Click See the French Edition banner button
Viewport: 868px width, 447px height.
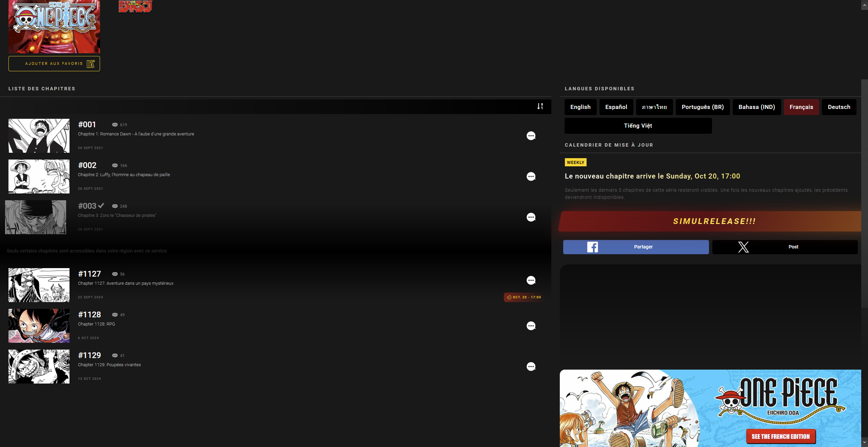[x=781, y=436]
